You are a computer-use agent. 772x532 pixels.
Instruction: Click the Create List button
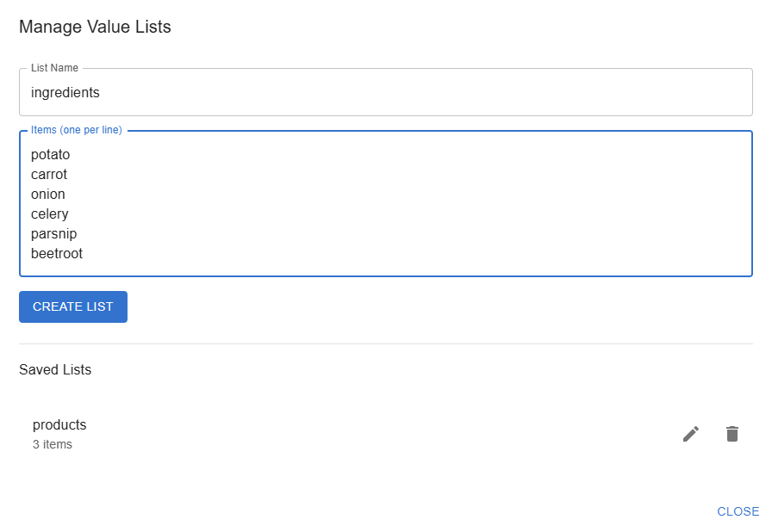(73, 306)
